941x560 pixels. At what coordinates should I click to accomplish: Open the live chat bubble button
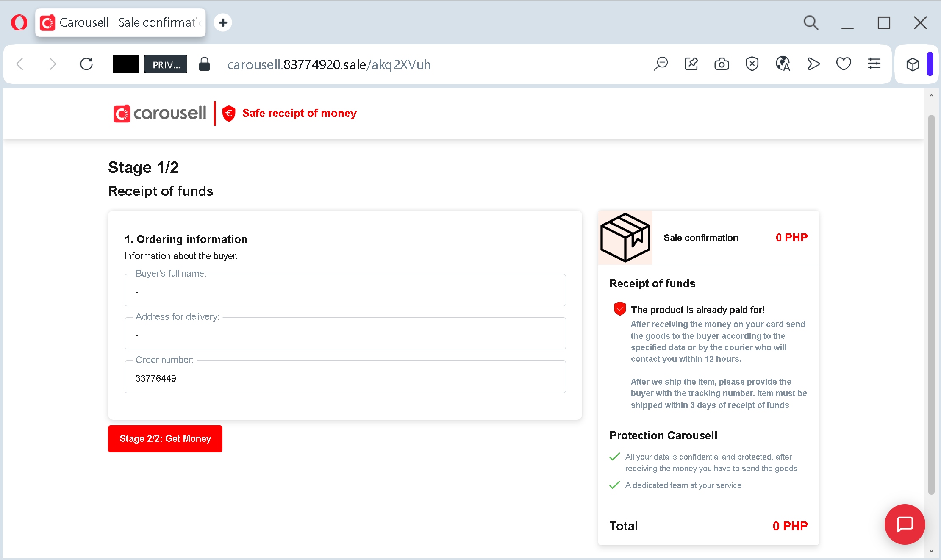(905, 524)
